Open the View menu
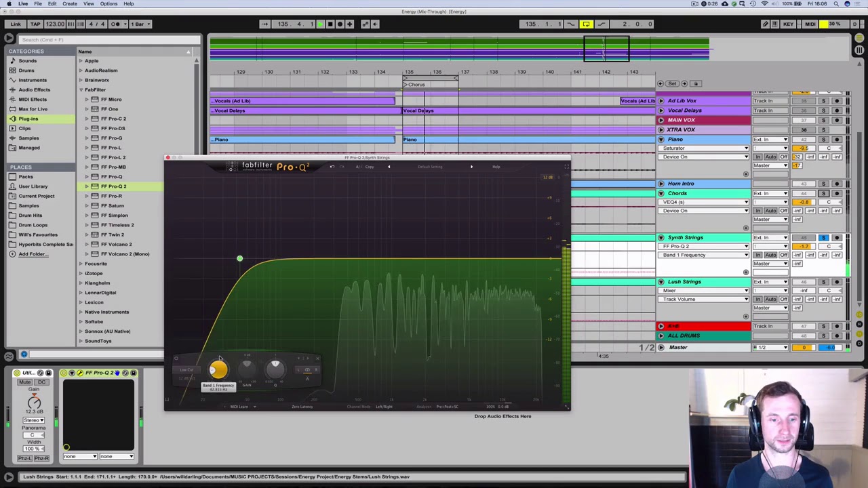 (89, 3)
